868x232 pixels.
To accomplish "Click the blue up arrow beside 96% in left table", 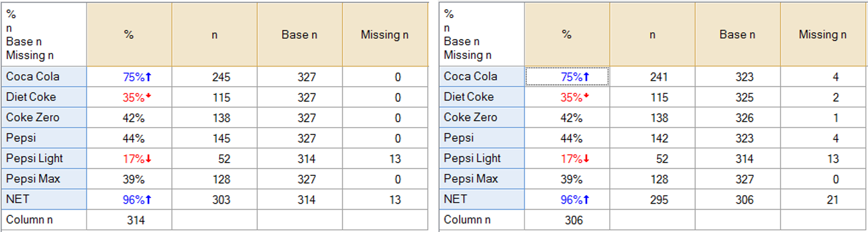I will (x=148, y=200).
